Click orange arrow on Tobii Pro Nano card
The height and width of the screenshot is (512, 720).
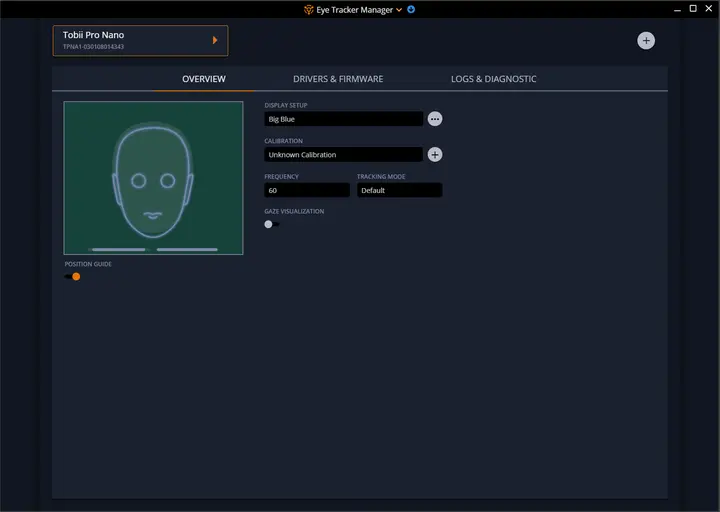pos(214,40)
